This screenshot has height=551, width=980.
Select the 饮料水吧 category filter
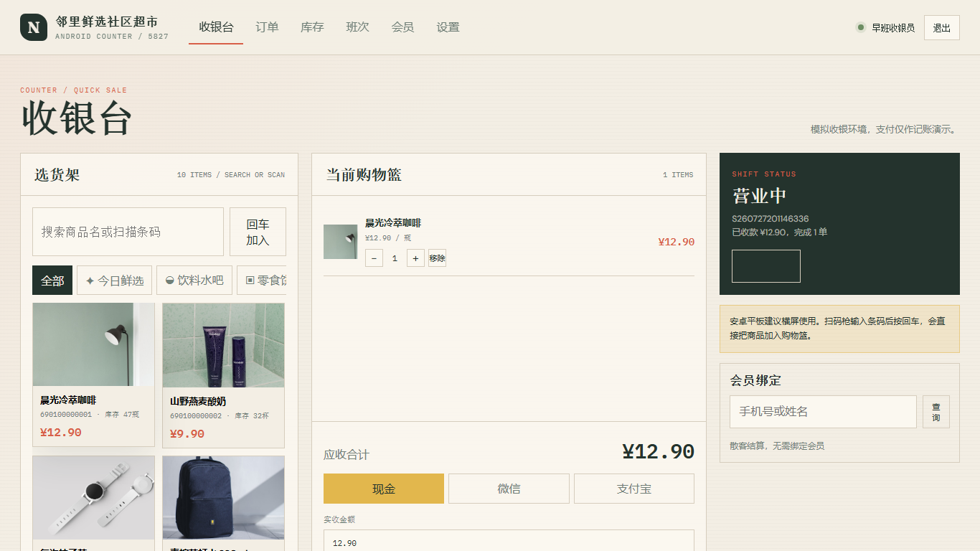194,281
